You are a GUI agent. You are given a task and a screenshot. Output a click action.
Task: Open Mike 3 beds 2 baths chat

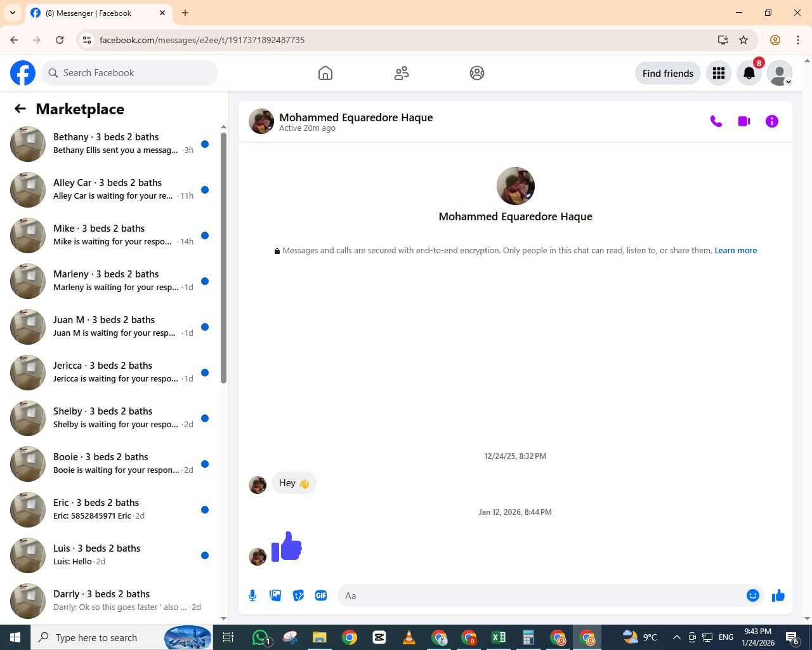point(109,235)
